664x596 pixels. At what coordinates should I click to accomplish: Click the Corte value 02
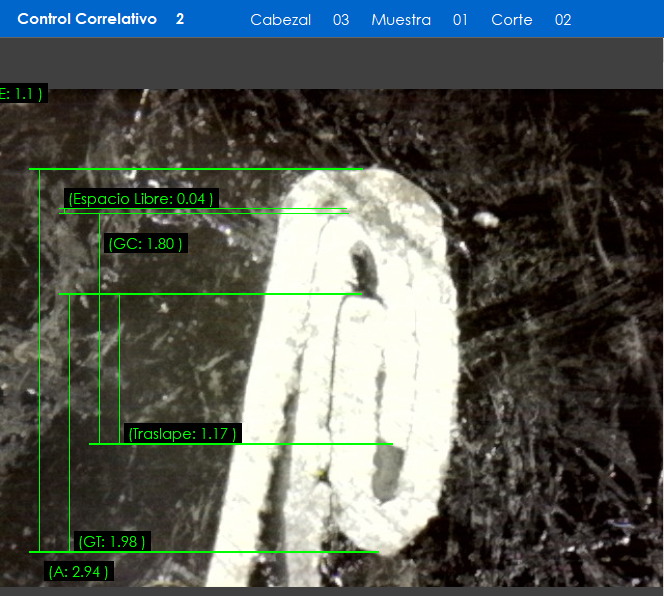click(563, 20)
